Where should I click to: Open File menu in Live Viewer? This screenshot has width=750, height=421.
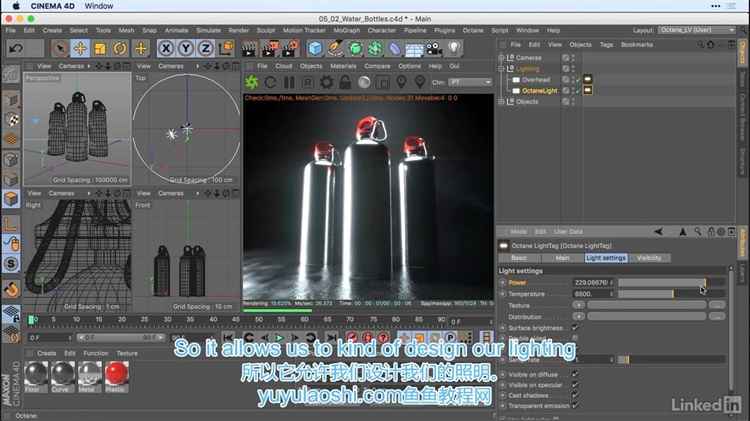pyautogui.click(x=262, y=66)
